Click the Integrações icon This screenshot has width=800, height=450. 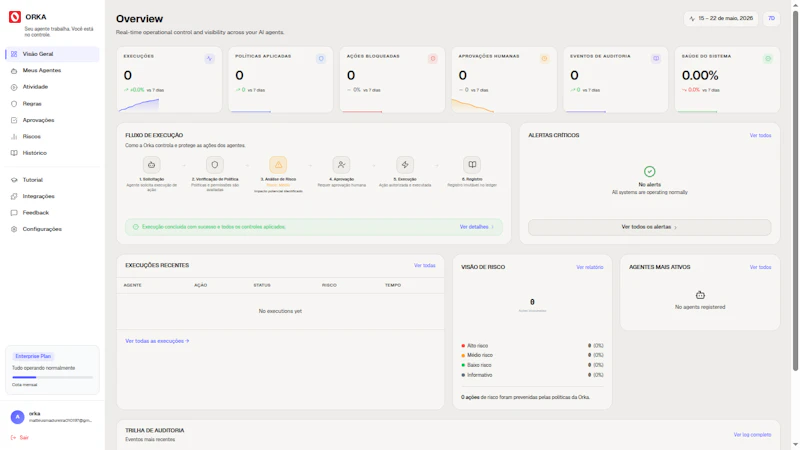point(14,196)
